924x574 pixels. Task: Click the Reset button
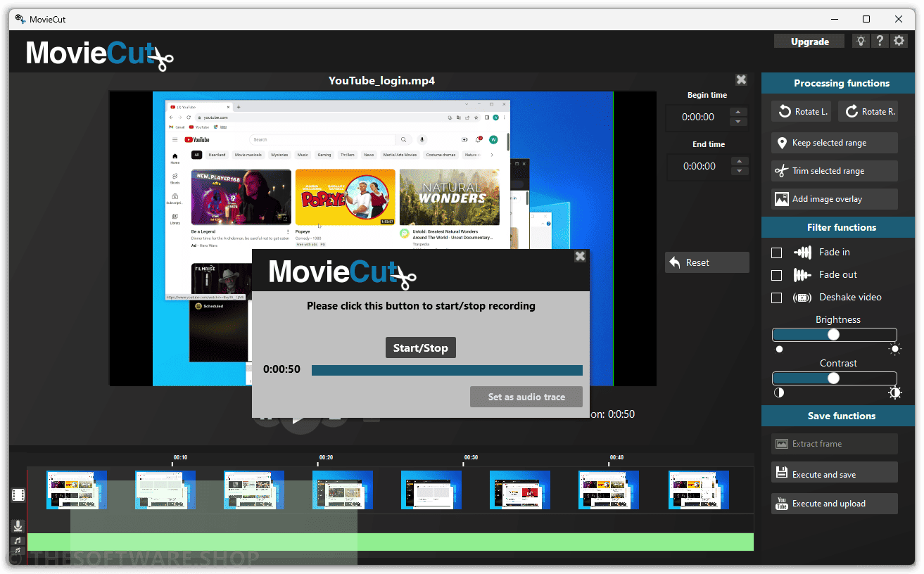coord(707,262)
